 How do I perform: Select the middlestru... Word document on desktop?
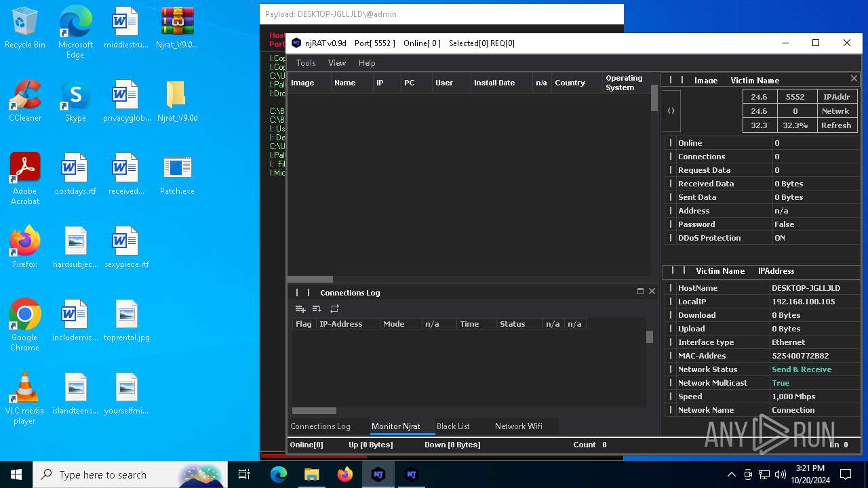tap(126, 28)
